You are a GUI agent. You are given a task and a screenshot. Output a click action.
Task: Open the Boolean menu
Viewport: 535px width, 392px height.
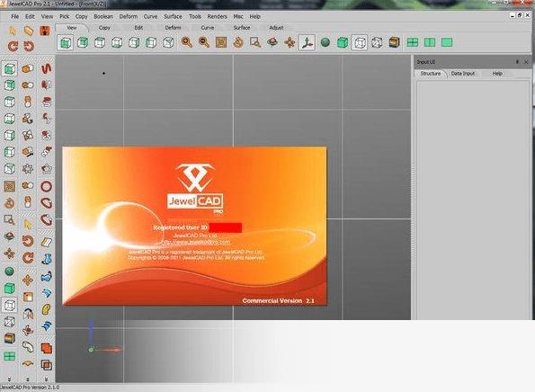[x=103, y=16]
